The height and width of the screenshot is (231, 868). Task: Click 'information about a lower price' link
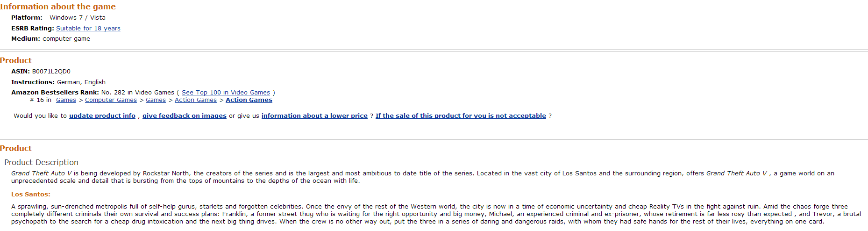click(314, 116)
